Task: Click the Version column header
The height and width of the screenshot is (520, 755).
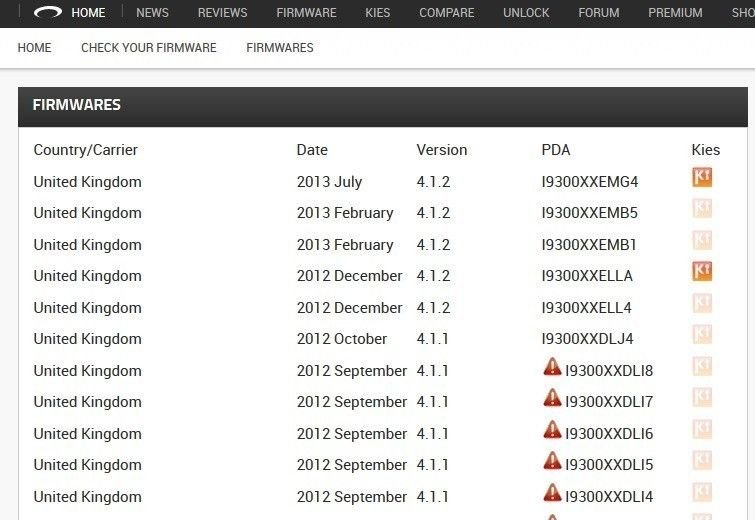Action: pyautogui.click(x=442, y=150)
